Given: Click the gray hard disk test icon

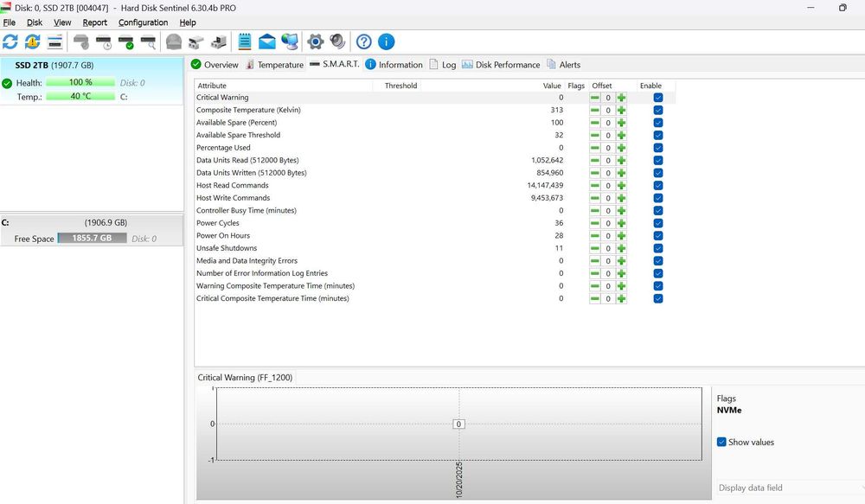Looking at the screenshot, I should (x=81, y=41).
